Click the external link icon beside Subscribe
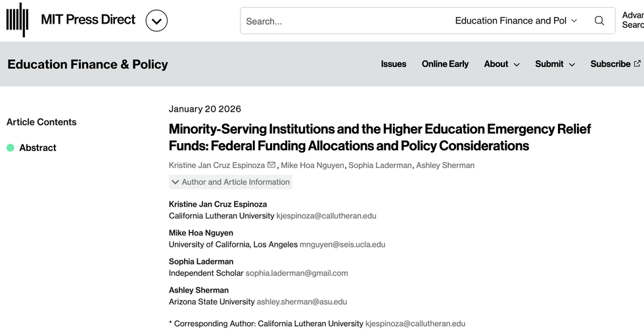 pos(637,64)
